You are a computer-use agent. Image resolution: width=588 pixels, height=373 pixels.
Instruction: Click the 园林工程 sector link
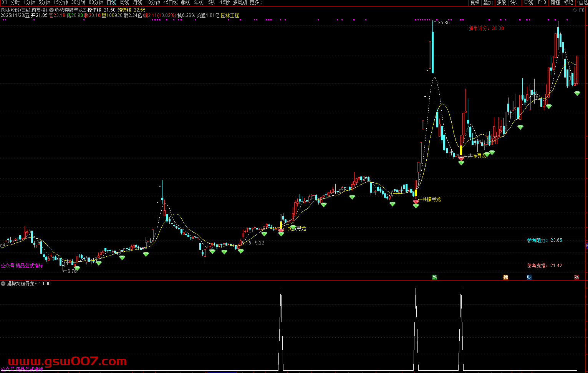click(230, 16)
